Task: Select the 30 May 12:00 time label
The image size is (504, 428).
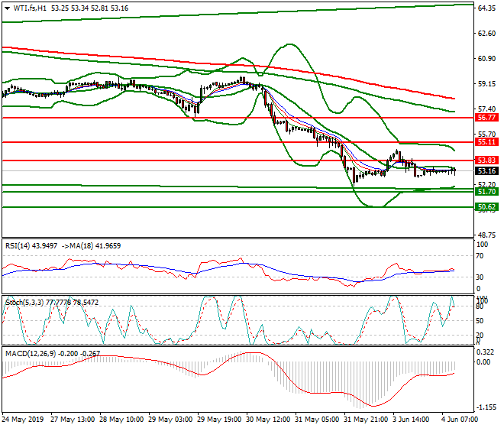Action: 268,420
